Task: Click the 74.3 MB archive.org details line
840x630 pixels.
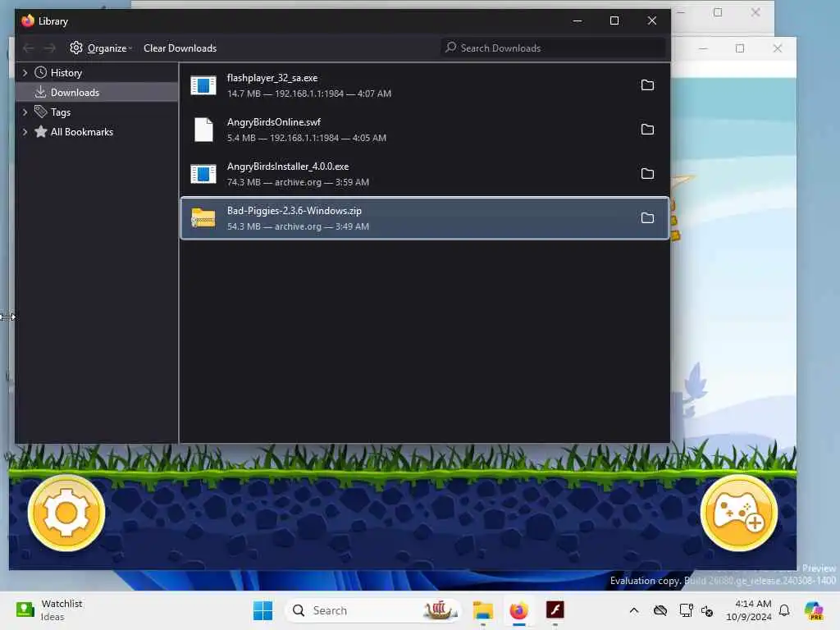Action: pos(298,183)
